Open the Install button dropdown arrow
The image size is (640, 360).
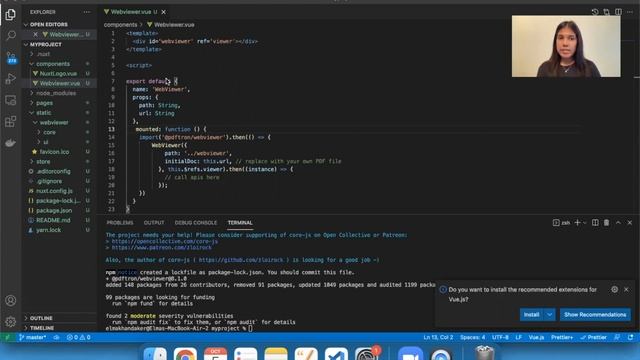pos(549,315)
